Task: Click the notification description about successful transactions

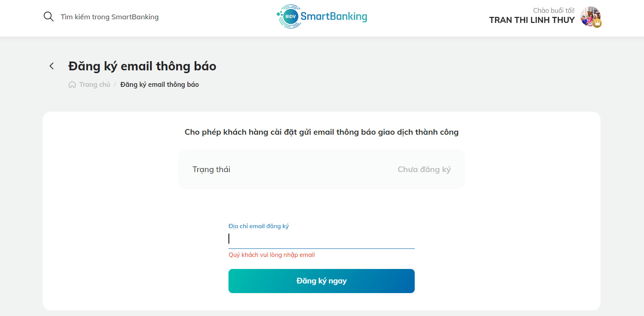Action: [x=321, y=132]
